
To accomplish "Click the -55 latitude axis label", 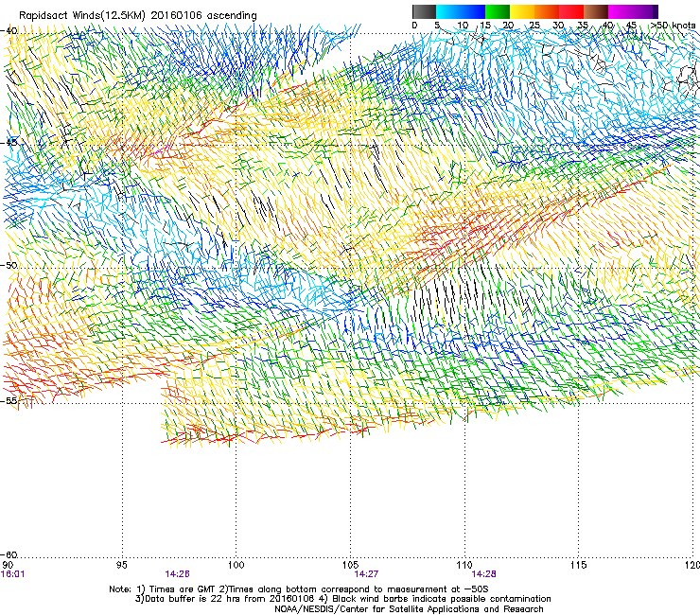I will [9, 400].
